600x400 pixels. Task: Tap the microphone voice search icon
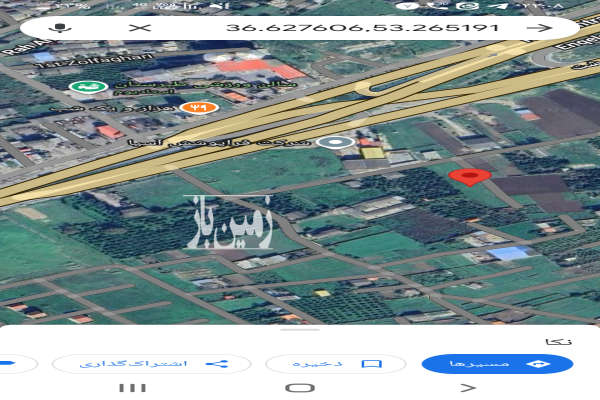pyautogui.click(x=62, y=27)
